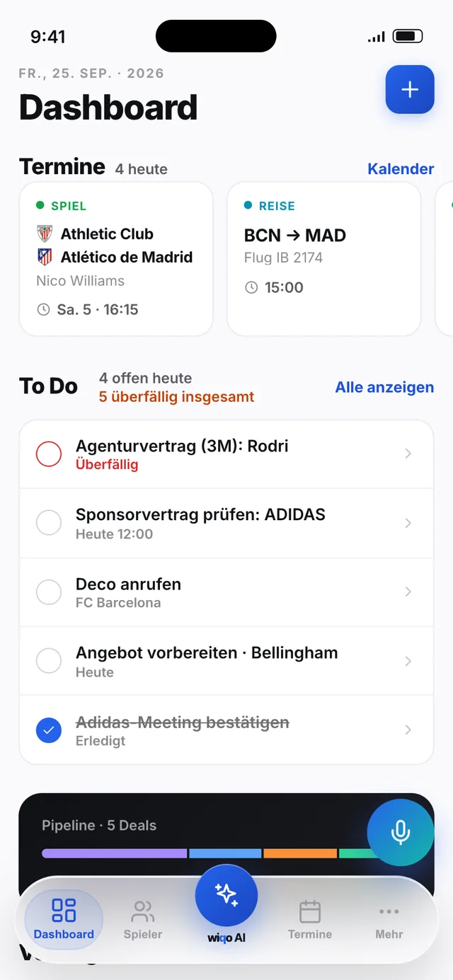Viewport: 453px width, 980px height.
Task: Go to the Termine calendar tab
Action: tap(310, 911)
